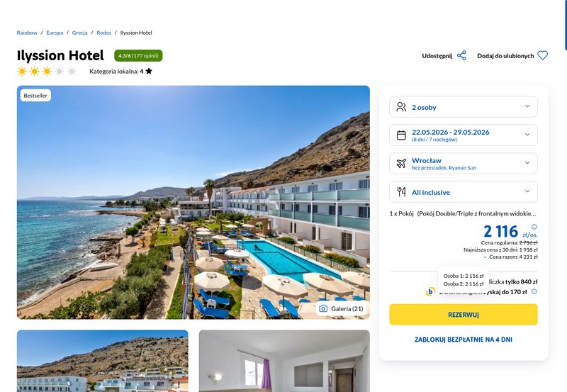This screenshot has height=392, width=567.
Task: Click the calendar icon in date selector
Action: 401,135
